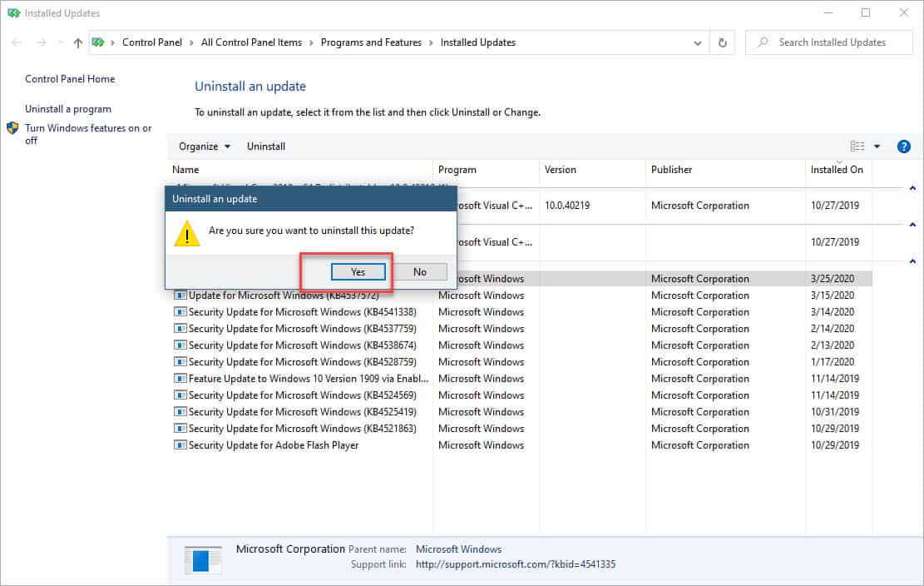Navigate to All Control Panel Items breadcrumb
The width and height of the screenshot is (924, 586).
pyautogui.click(x=251, y=42)
